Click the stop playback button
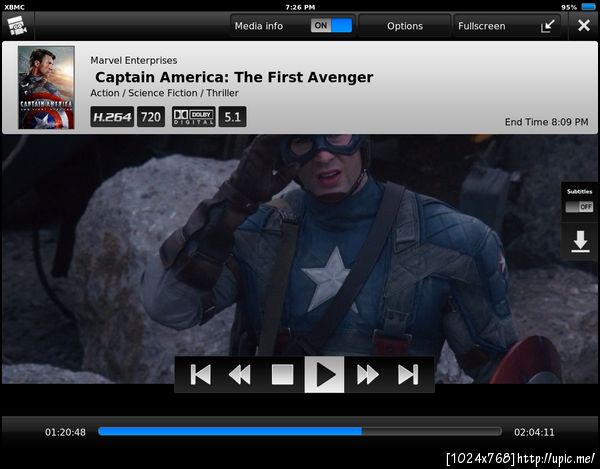 pyautogui.click(x=282, y=375)
